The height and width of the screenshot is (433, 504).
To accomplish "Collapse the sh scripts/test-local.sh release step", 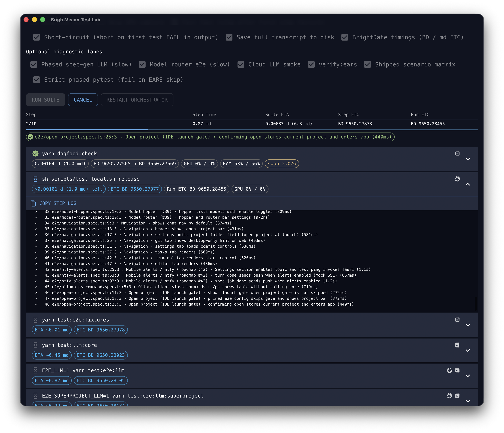I will [x=467, y=184].
